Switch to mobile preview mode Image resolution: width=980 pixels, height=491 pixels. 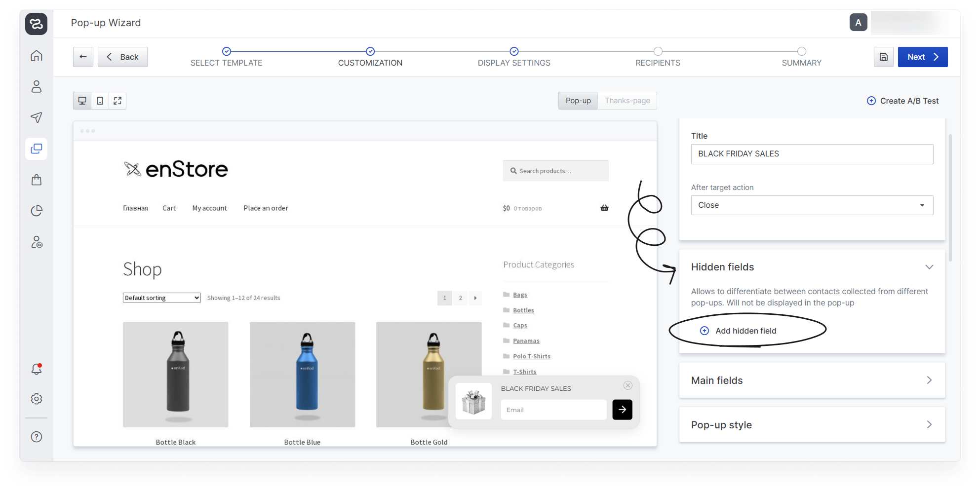tap(100, 101)
